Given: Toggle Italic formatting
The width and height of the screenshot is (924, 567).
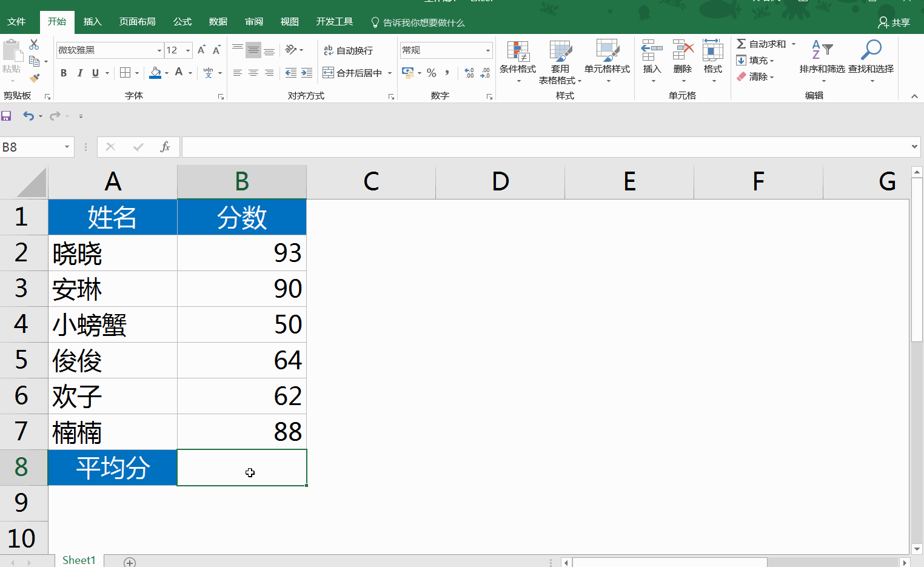Looking at the screenshot, I should (79, 73).
